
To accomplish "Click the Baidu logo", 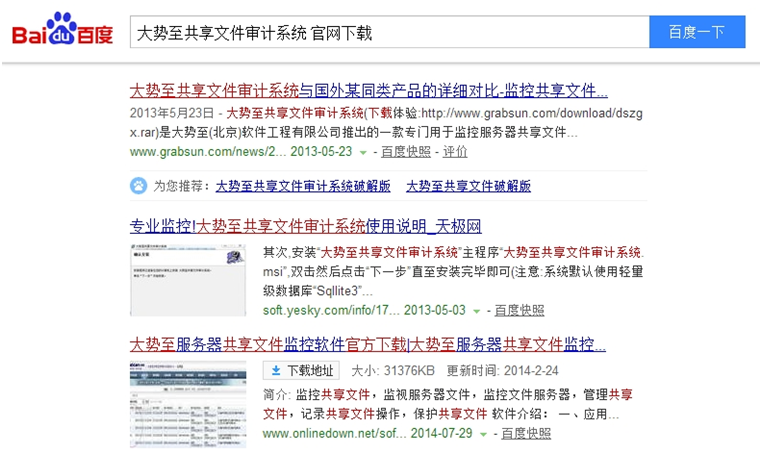I will 62,32.
